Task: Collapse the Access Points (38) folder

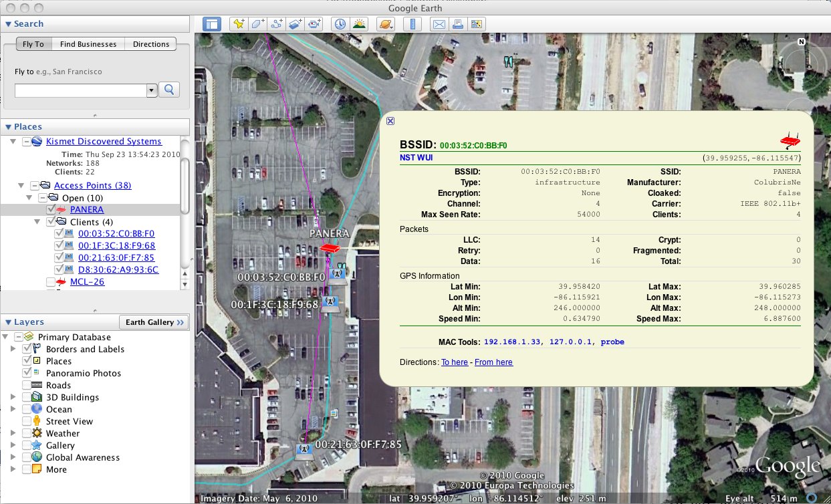Action: pyautogui.click(x=21, y=186)
